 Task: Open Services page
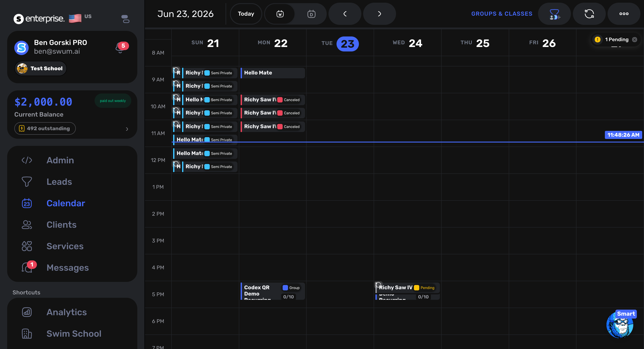[x=65, y=246]
